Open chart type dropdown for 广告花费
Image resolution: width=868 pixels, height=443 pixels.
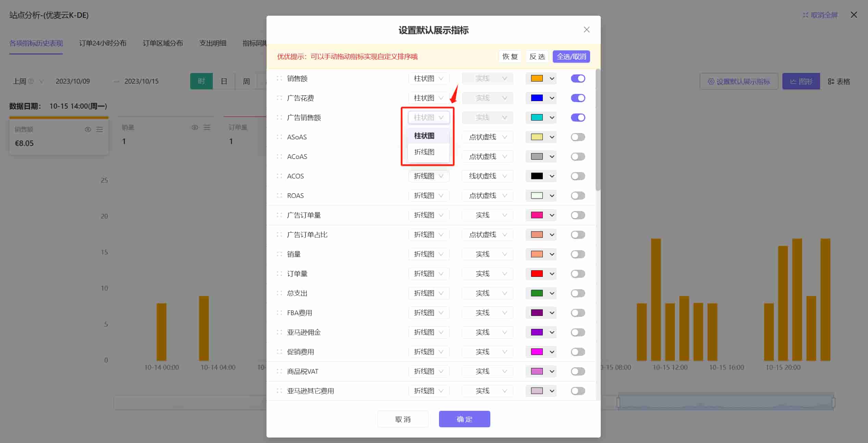tap(428, 98)
